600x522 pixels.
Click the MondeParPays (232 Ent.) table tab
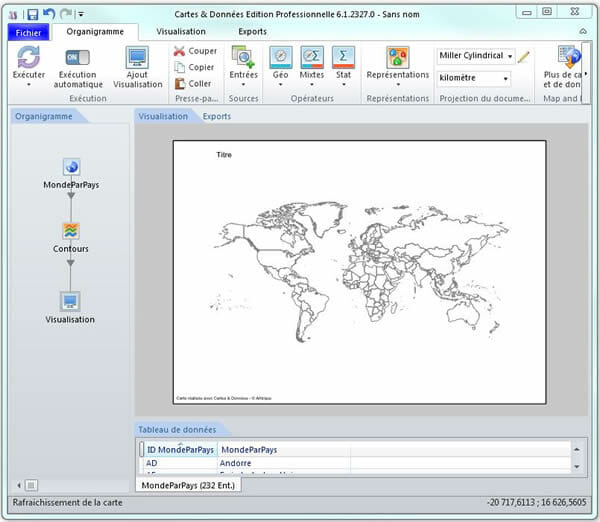point(186,485)
